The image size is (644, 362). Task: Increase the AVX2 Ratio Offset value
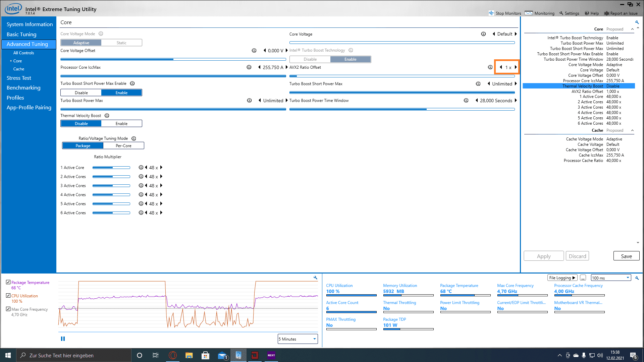point(516,67)
